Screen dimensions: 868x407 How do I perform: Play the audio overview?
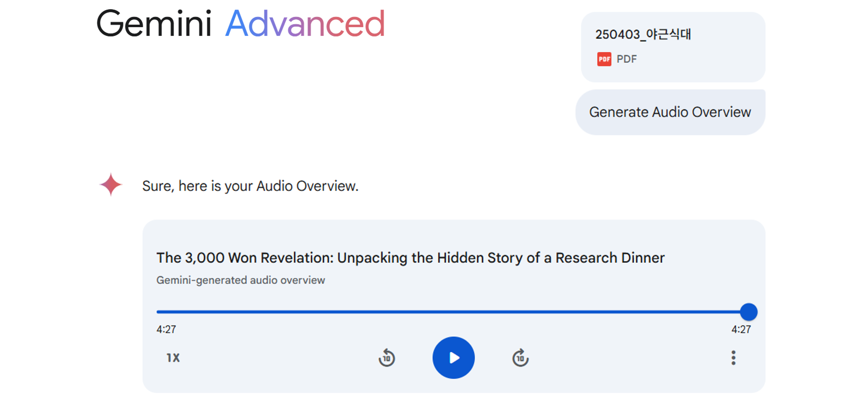pos(453,358)
